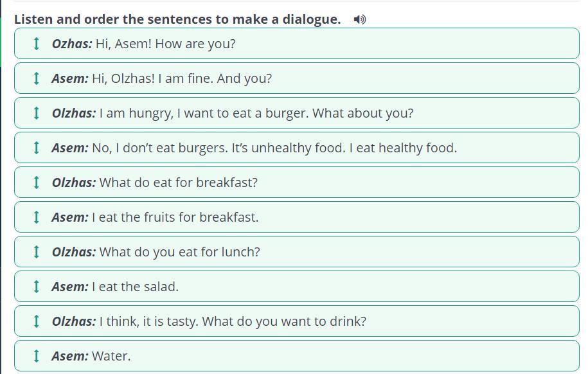The image size is (588, 374).
Task: Click sort handle for "What do eat for breakfast?"
Action: point(37,183)
